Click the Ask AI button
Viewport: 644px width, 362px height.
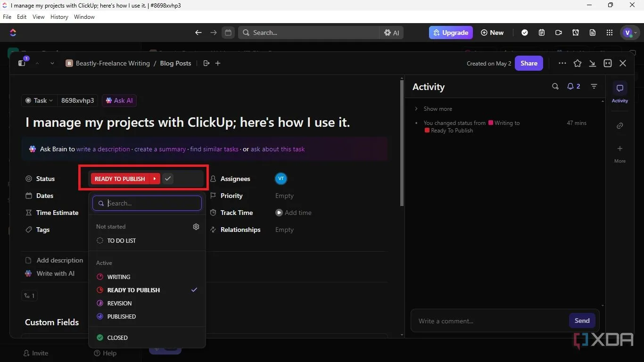(119, 100)
